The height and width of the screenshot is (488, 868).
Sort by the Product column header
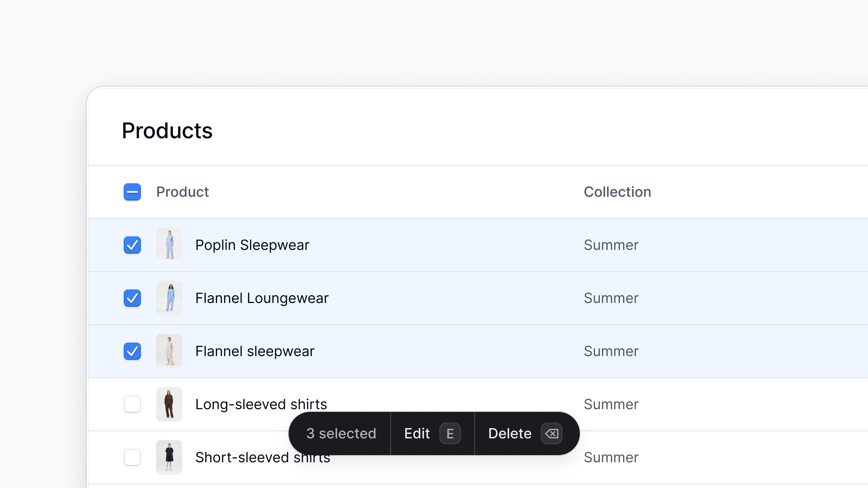182,192
